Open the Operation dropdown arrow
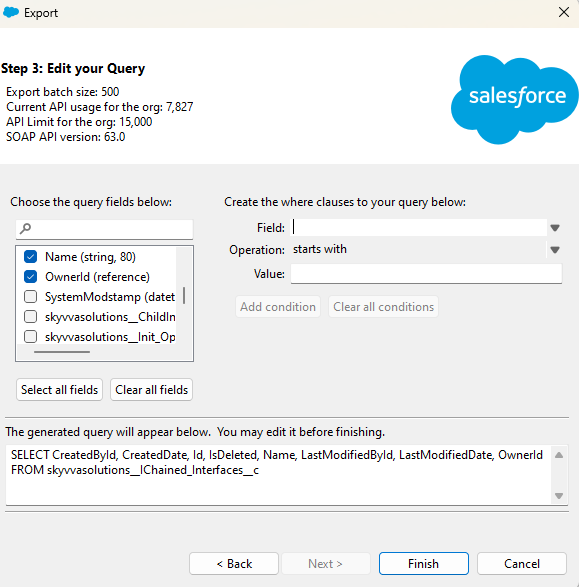 click(x=555, y=250)
